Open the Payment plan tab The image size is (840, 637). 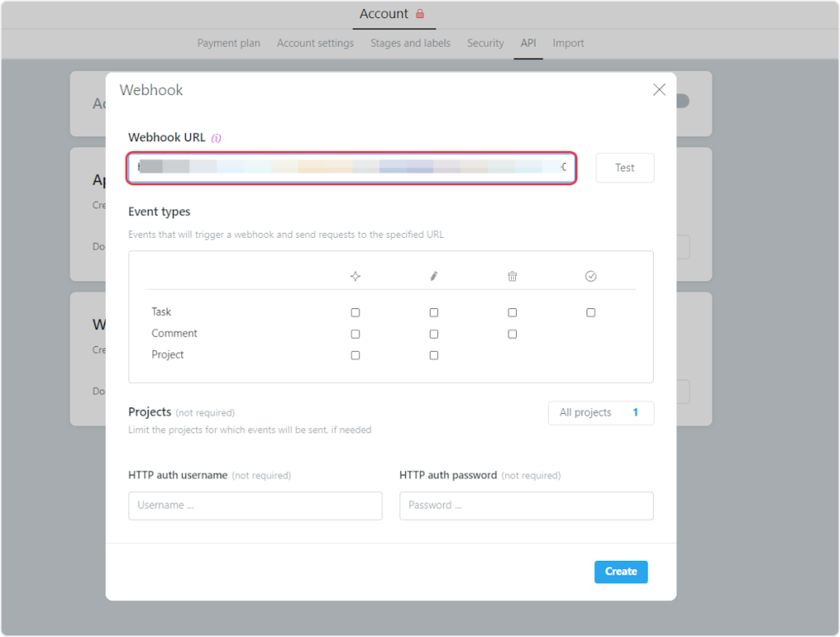pyautogui.click(x=229, y=43)
